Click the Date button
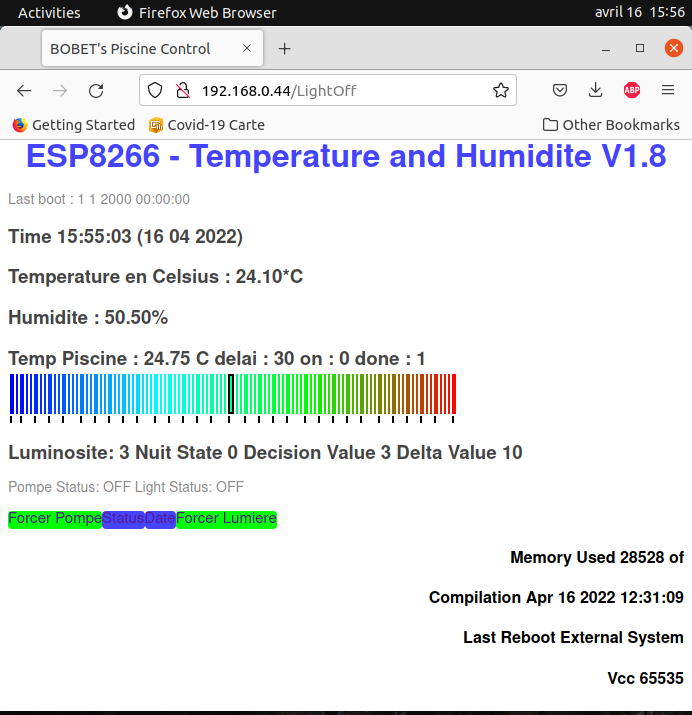The image size is (692, 715). 160,519
